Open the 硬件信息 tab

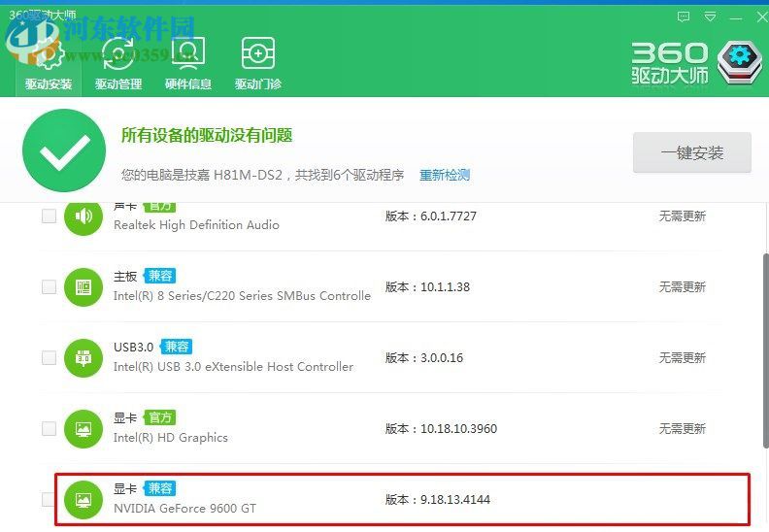coord(187,64)
